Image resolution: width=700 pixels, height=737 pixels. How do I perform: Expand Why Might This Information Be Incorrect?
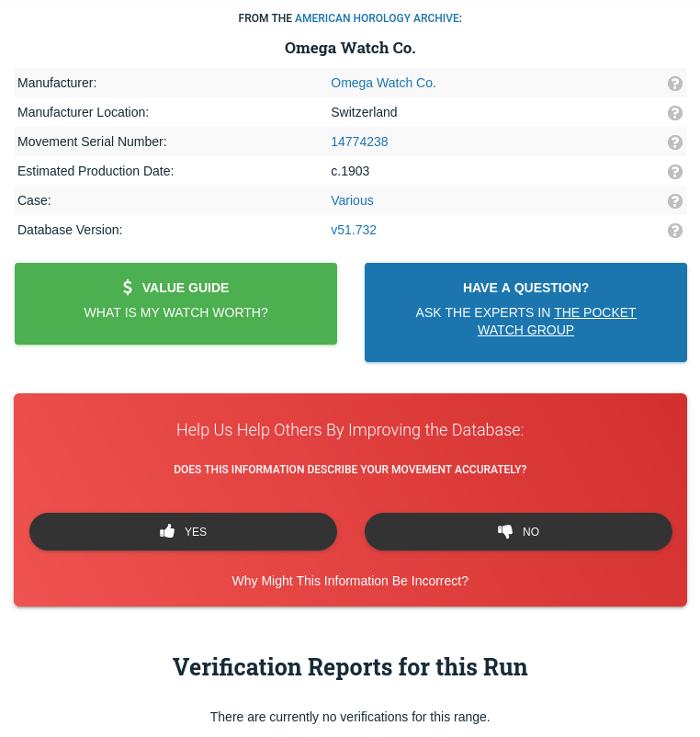tap(350, 581)
